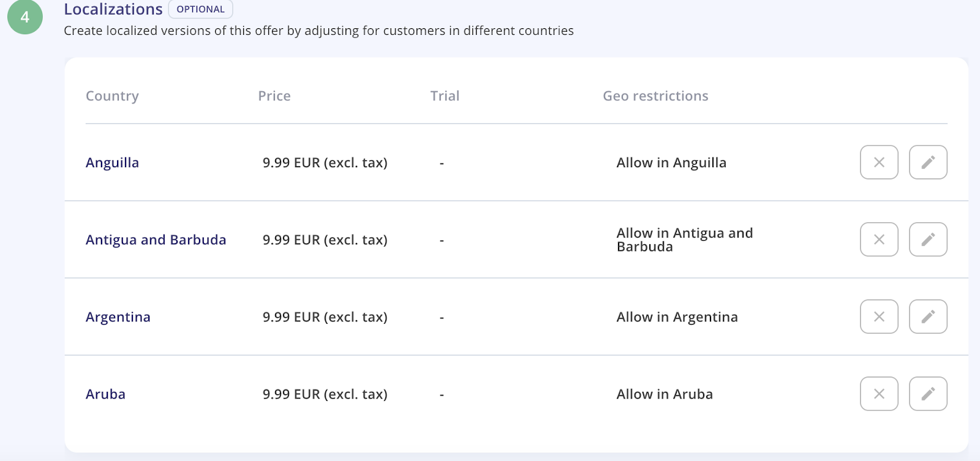Click the step 4 green circle
The height and width of the screenshot is (461, 980).
pyautogui.click(x=25, y=17)
